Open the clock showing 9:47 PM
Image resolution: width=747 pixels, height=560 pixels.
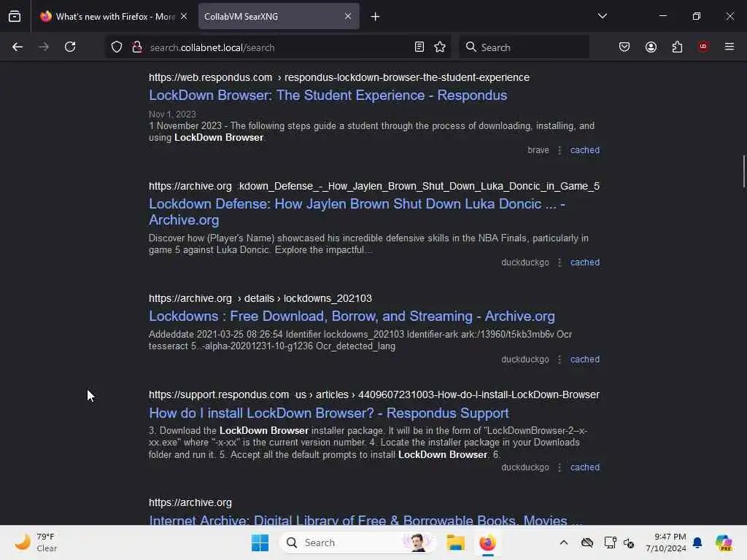click(x=665, y=542)
